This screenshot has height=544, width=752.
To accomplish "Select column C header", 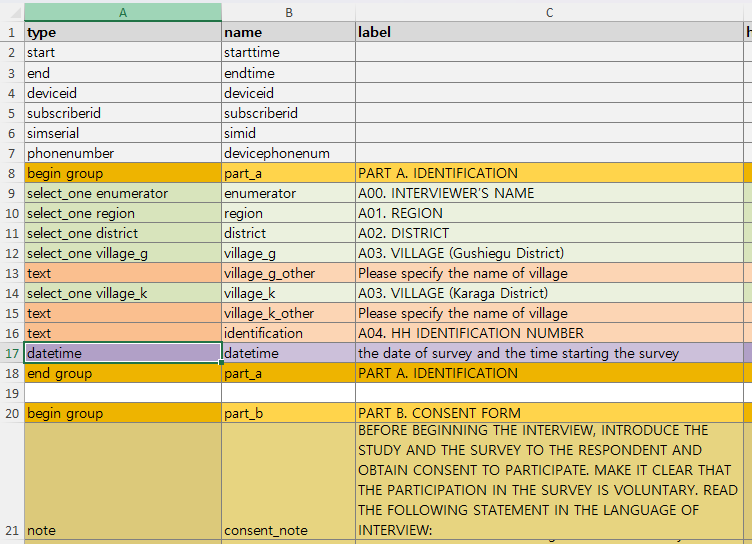I will [550, 12].
